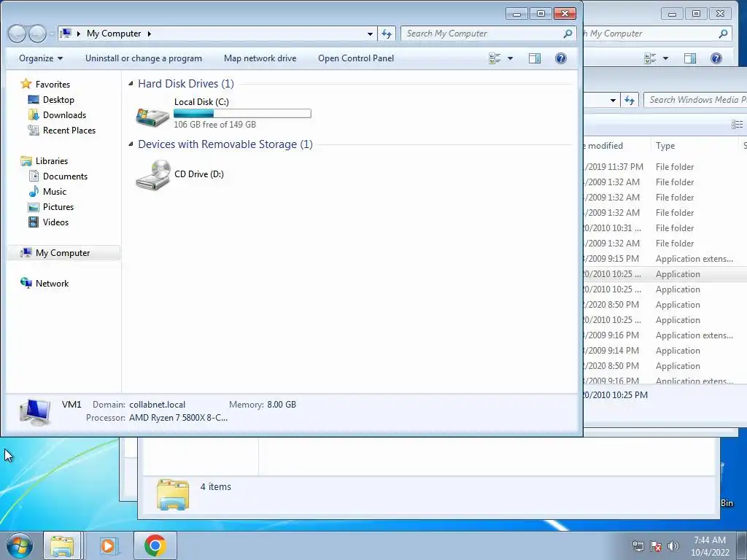This screenshot has height=560, width=747.
Task: Toggle preview pane icon in the back window
Action: click(x=690, y=58)
